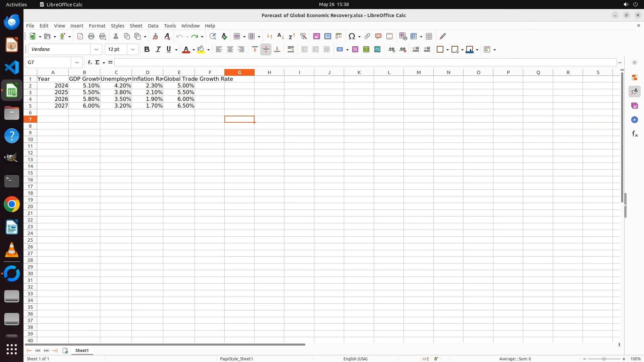
Task: Open the Find & Replace tool
Action: (x=213, y=36)
